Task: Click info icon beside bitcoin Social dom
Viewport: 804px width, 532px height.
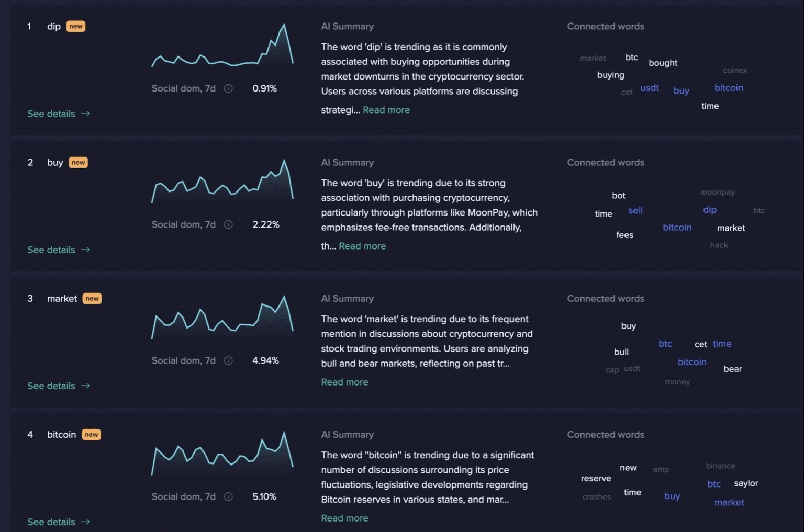Action: (228, 496)
